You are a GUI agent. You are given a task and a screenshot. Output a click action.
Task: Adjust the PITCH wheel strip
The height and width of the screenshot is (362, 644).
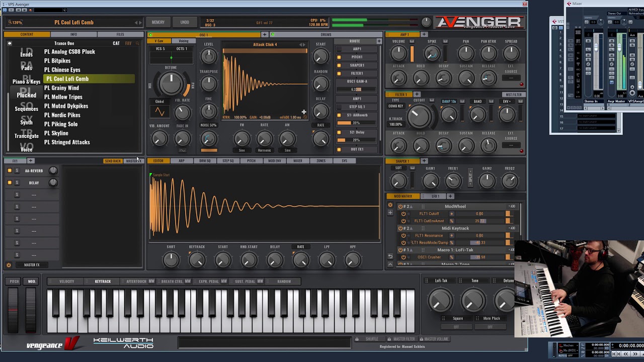pos(13,310)
